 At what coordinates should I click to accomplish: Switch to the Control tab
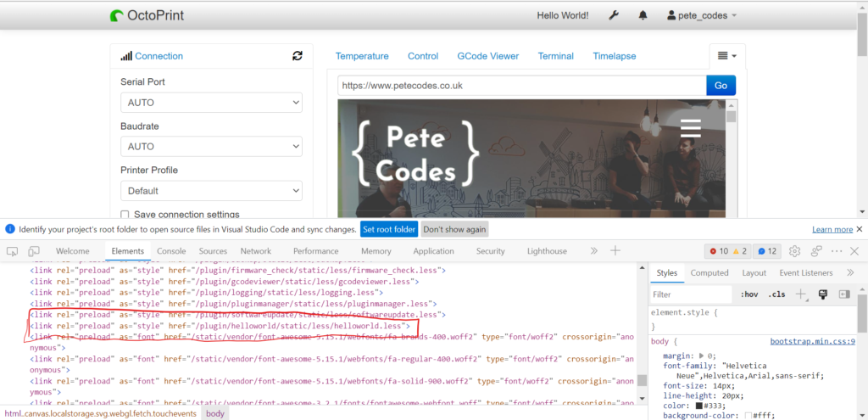coord(423,56)
